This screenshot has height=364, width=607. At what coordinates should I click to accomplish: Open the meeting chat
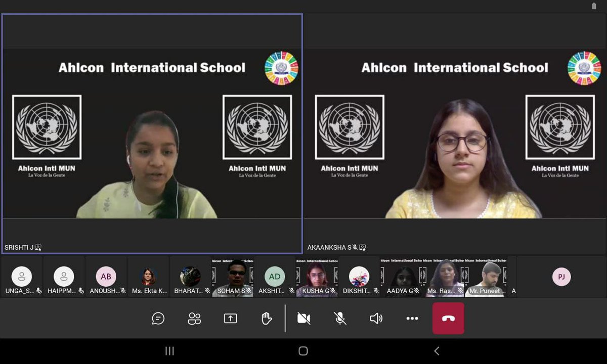(x=158, y=318)
